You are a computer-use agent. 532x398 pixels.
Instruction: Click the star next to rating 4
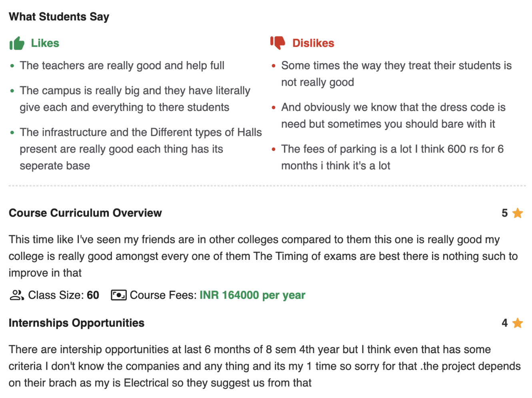[x=517, y=323]
